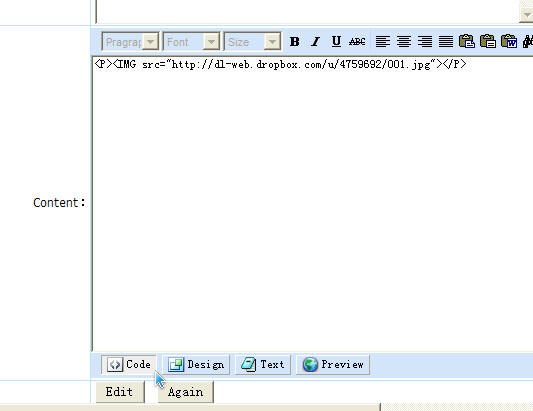The width and height of the screenshot is (533, 411).
Task: Justify the text alignment
Action: tap(446, 42)
